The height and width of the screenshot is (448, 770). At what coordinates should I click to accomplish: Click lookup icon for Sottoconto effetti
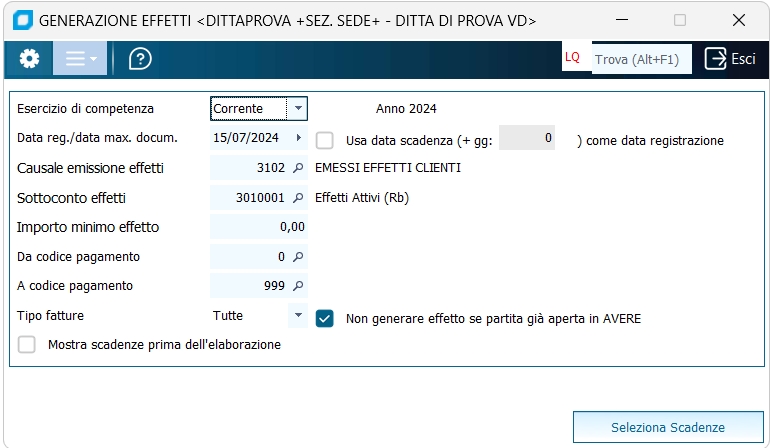click(297, 198)
